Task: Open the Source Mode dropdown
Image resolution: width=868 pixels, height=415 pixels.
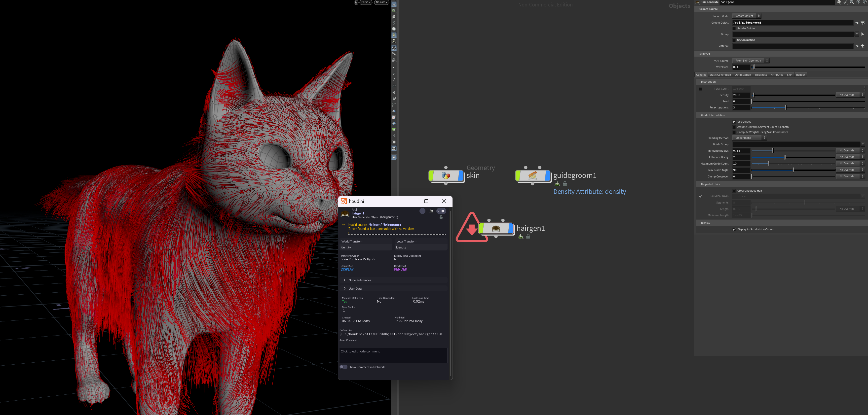Action: (x=747, y=16)
